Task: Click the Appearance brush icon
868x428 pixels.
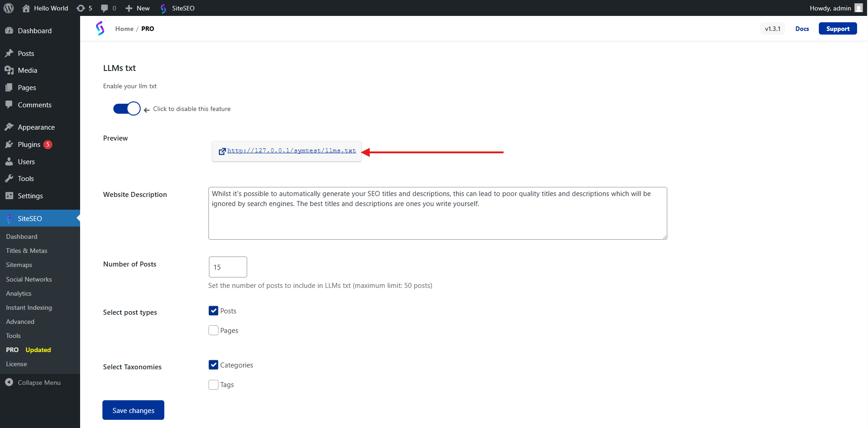Action: tap(9, 127)
